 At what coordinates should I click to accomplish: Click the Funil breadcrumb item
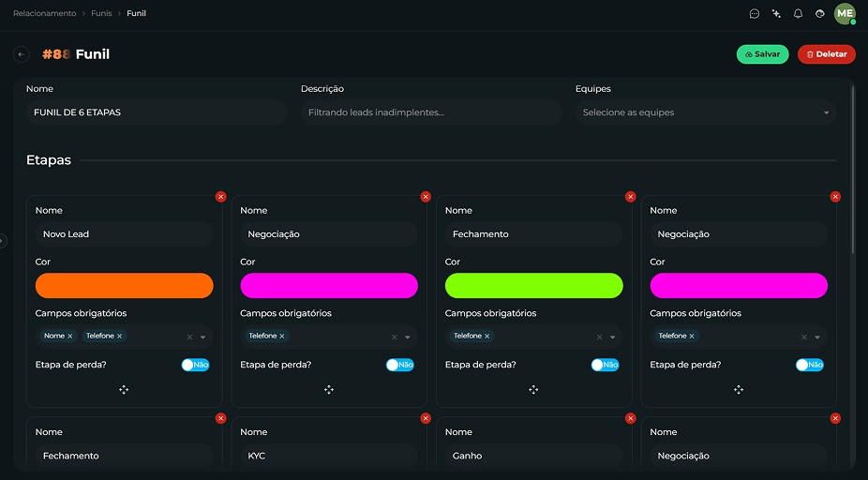(136, 13)
